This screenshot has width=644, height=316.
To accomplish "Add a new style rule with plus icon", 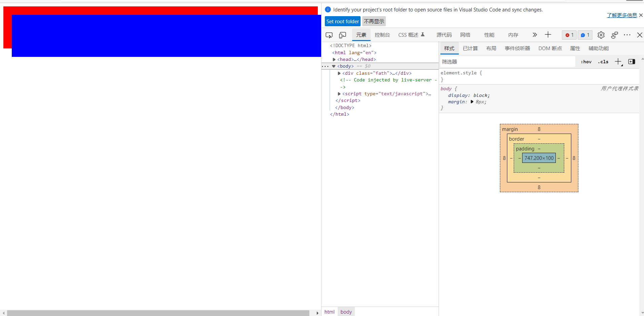I will (617, 62).
